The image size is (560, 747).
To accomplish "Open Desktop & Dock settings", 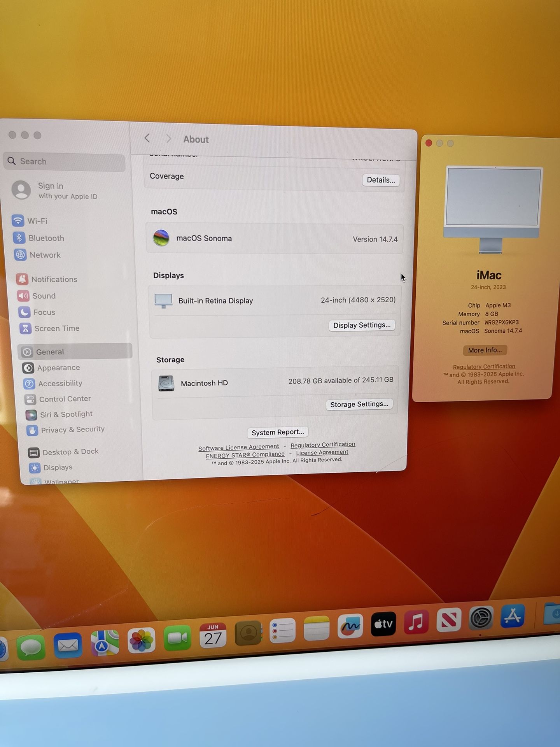I will 63,452.
